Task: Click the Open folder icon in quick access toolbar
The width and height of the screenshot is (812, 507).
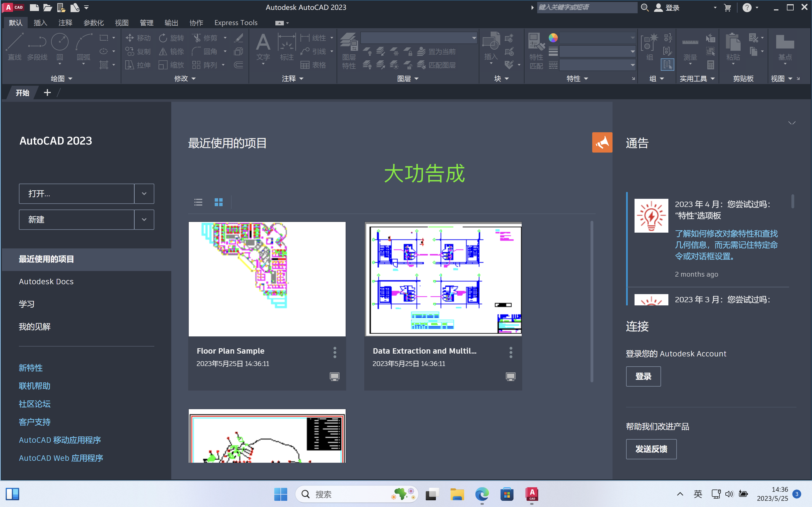Action: coord(48,7)
